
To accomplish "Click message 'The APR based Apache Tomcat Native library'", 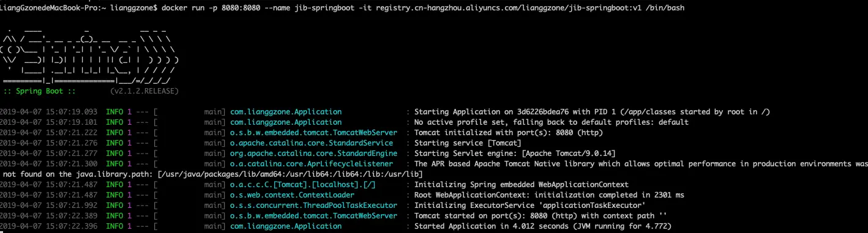I will pyautogui.click(x=505, y=164).
